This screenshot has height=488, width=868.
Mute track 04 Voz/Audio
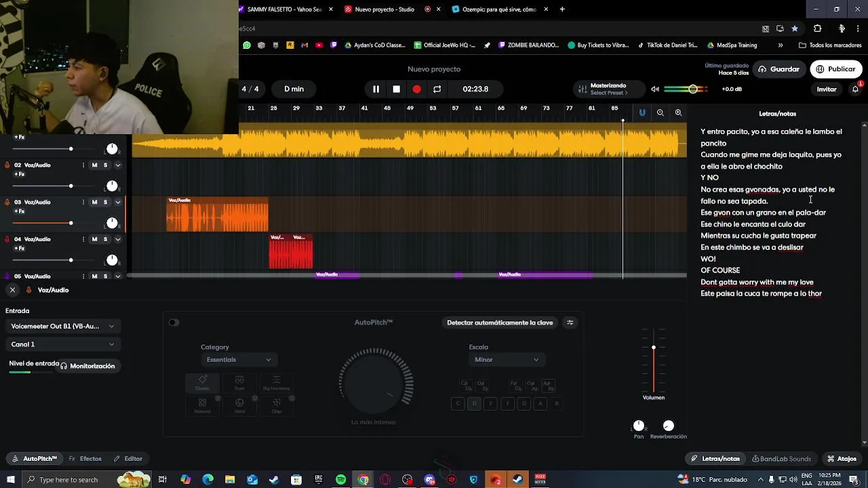point(94,239)
